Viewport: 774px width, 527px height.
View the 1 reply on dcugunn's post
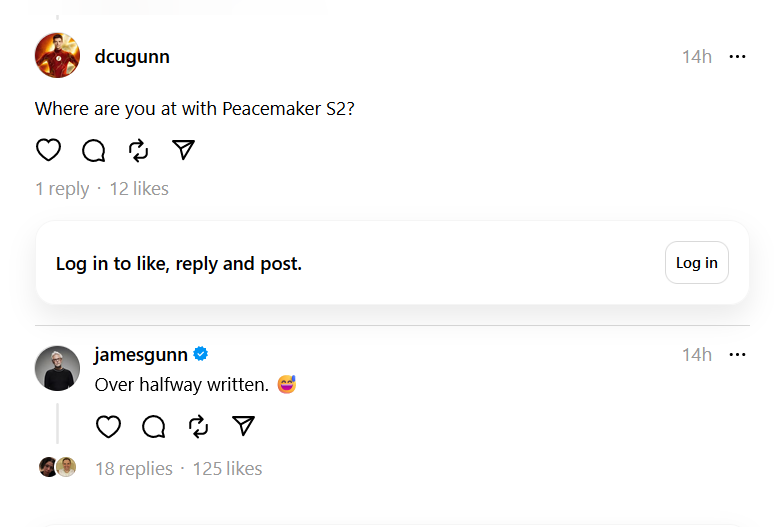(62, 189)
